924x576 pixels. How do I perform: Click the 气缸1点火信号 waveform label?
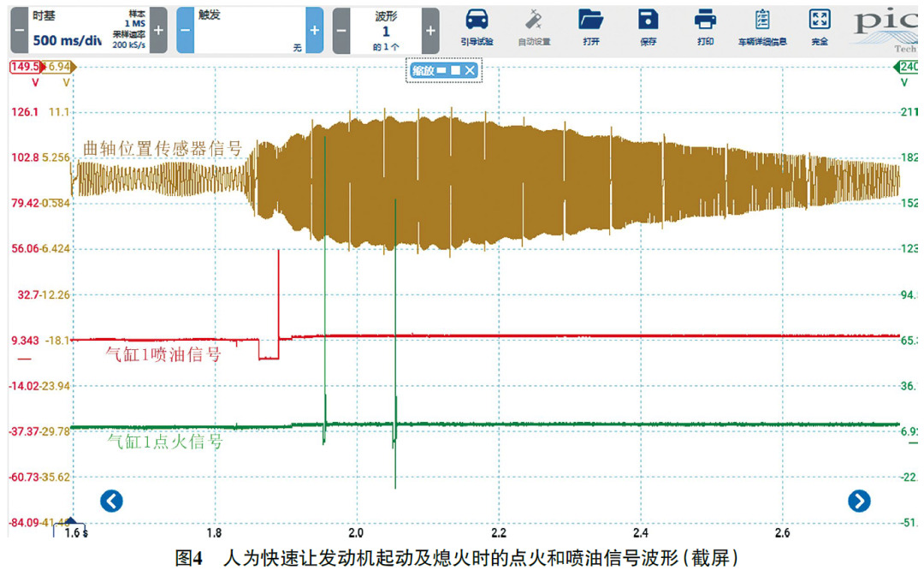coord(165,441)
